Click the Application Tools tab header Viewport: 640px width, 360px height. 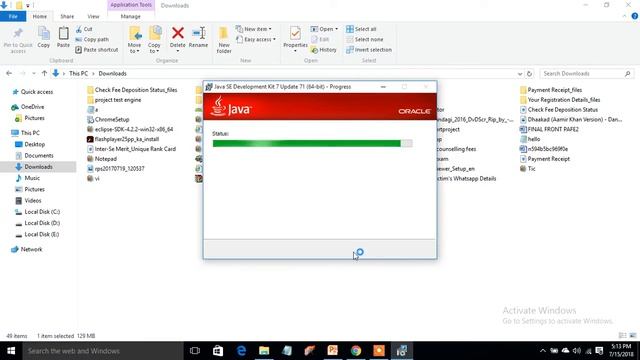(131, 5)
